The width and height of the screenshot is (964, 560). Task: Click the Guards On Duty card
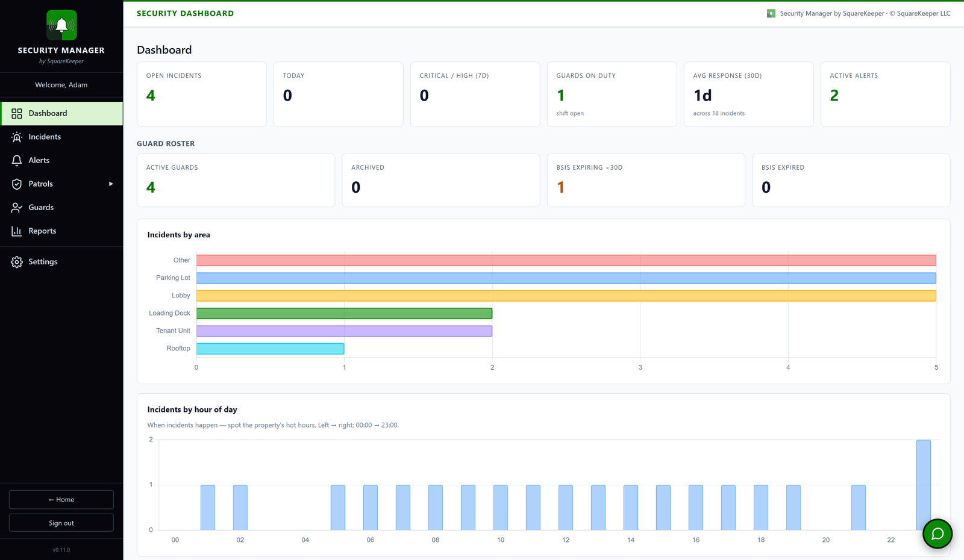(612, 95)
